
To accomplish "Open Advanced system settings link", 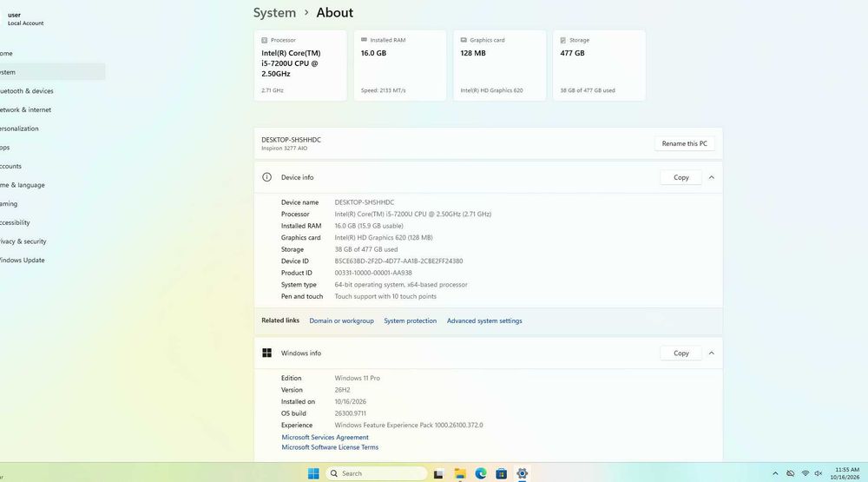I will click(x=484, y=320).
